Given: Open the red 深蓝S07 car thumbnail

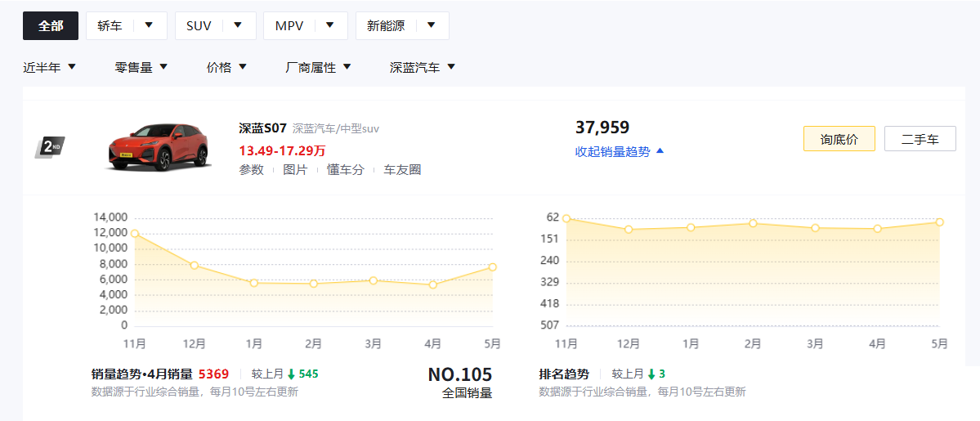Looking at the screenshot, I should 158,147.
